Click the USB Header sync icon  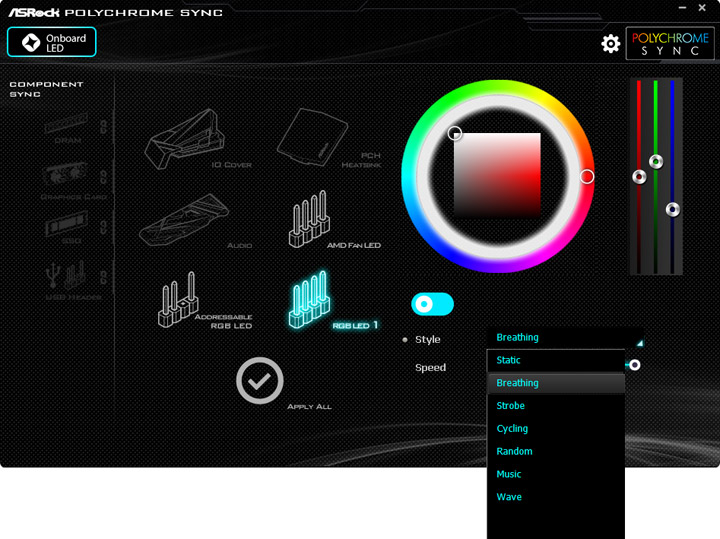point(66,275)
